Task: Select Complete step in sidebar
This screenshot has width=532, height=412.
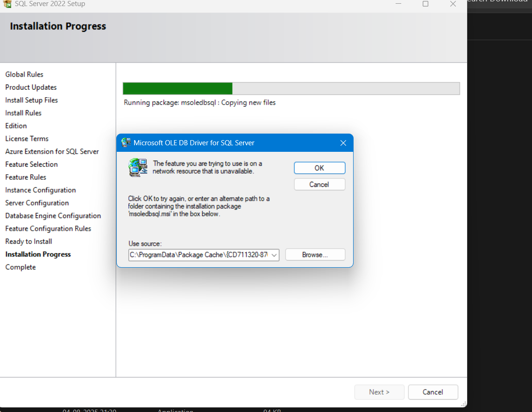Action: click(21, 267)
